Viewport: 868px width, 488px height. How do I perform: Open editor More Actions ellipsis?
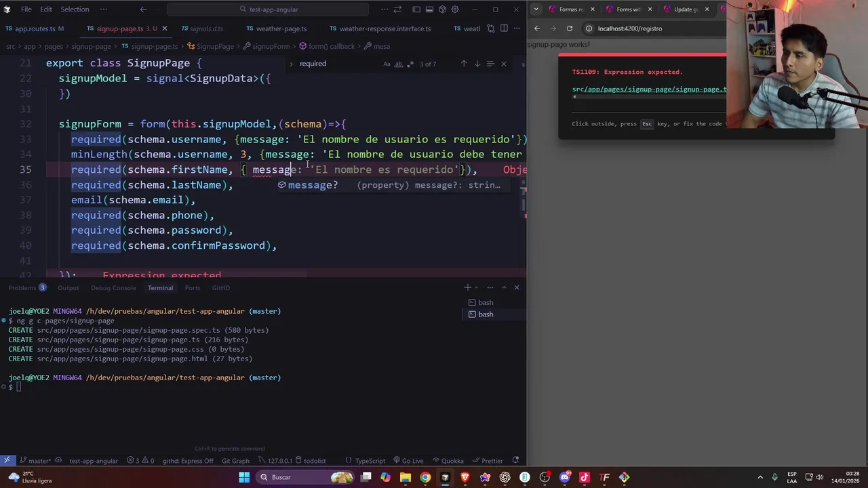coord(517,28)
